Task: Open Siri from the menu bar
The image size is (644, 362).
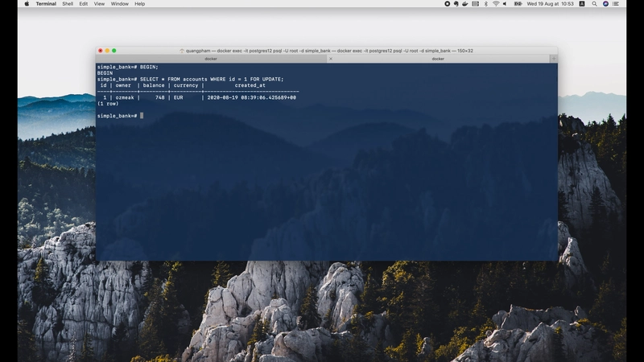Action: (605, 4)
